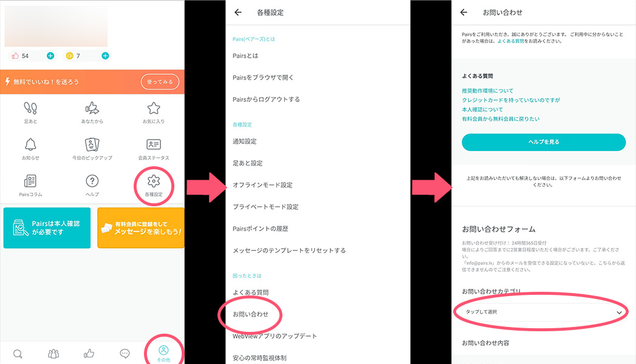This screenshot has width=636, height=364.
Task: Open the 会員ステータス card icon
Action: pos(154,144)
